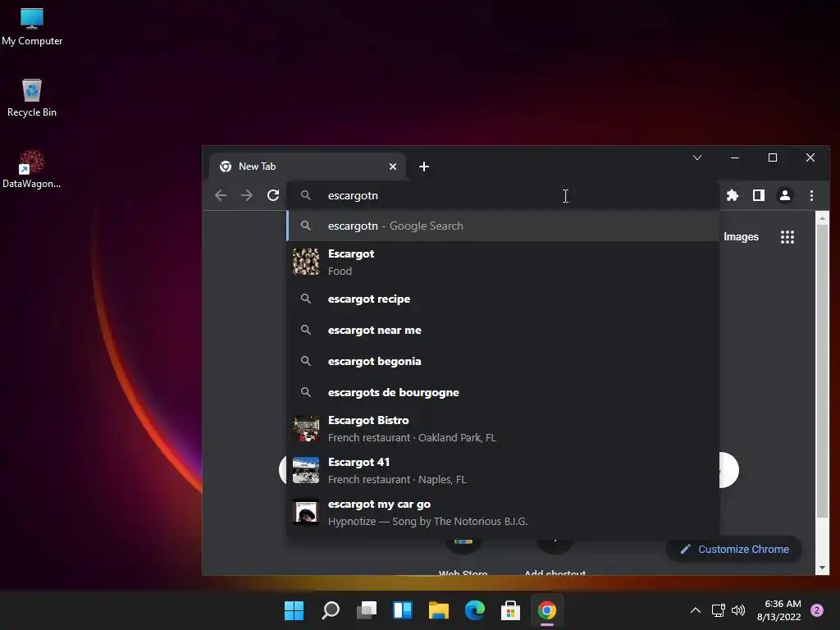Open the DataWagon desktop shortcut
This screenshot has width=840, height=630.
(x=32, y=170)
